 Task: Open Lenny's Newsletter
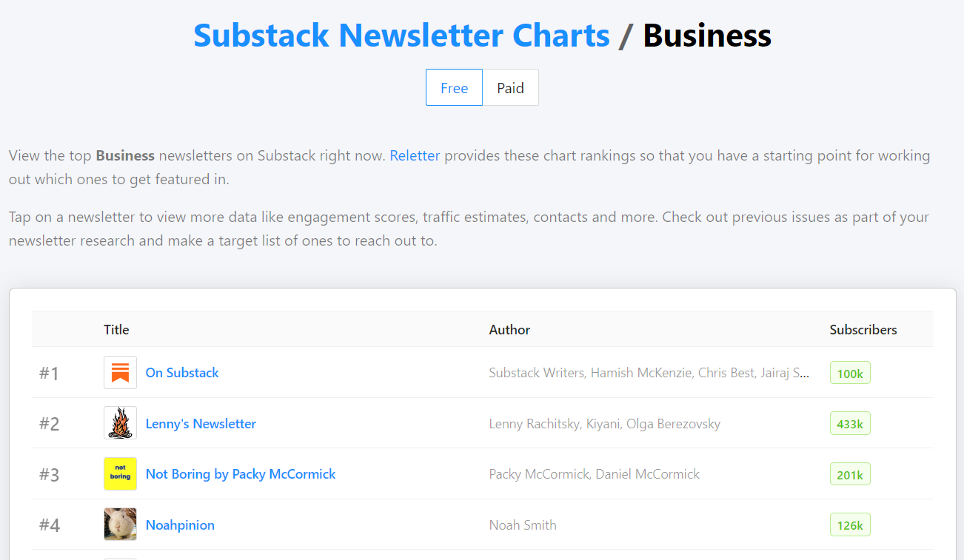tap(201, 423)
